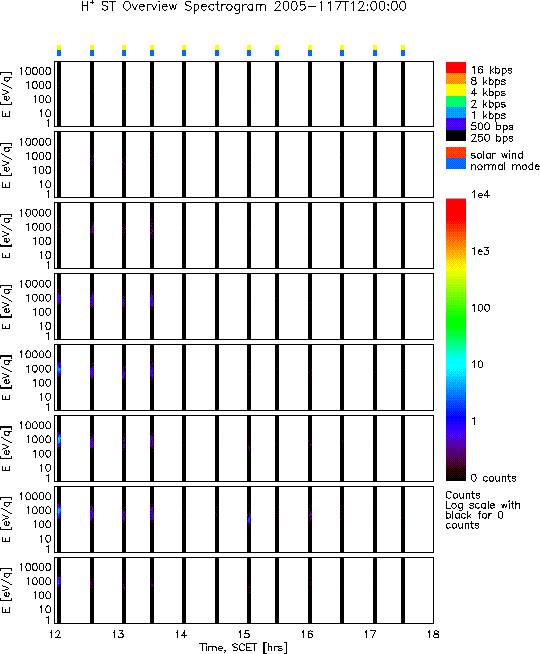Viewport: 540px width, 654px height.
Task: Click the orange-red solar wind swatch
Action: (456, 153)
